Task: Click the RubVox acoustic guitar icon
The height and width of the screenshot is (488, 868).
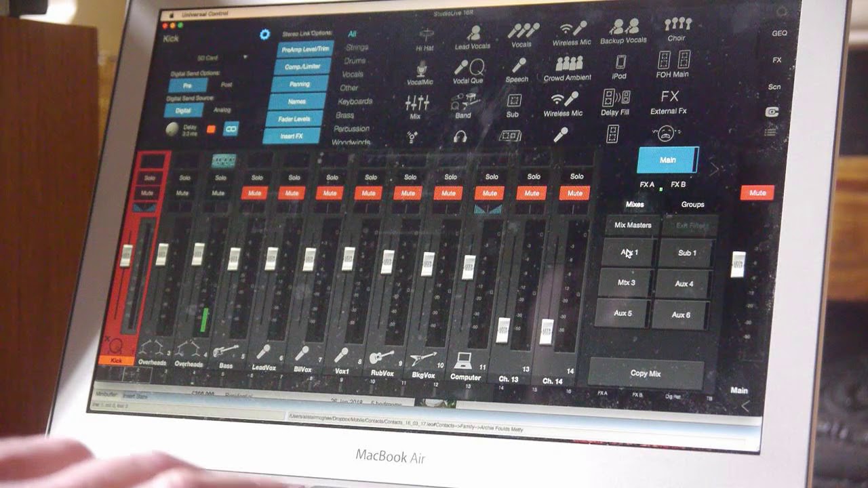Action: click(382, 357)
